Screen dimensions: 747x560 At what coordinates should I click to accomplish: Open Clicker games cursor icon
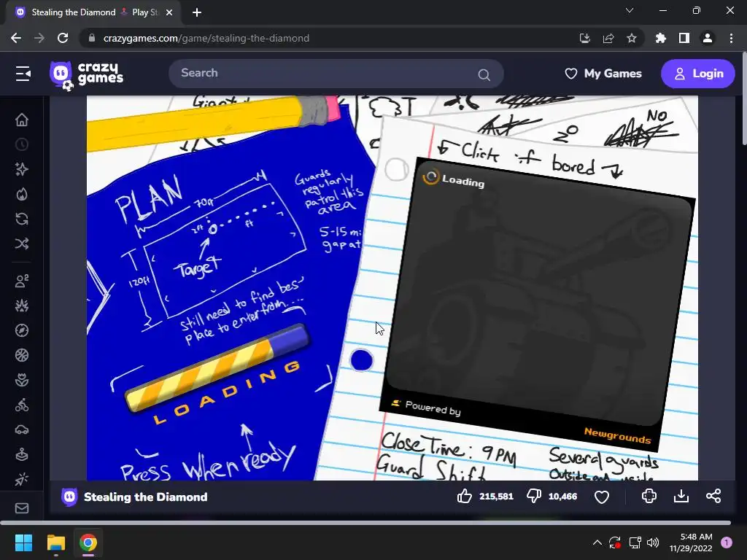[22, 479]
